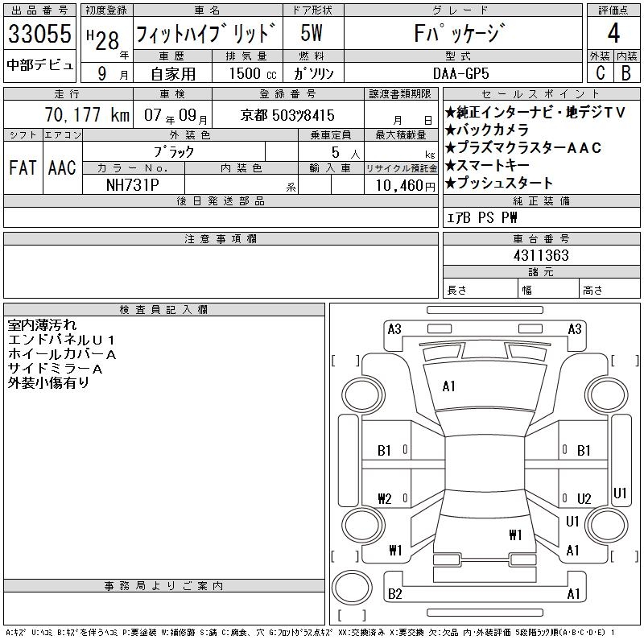644x644 pixels.
Task: Click the mileage value 70,177 km
Action: tap(87, 114)
